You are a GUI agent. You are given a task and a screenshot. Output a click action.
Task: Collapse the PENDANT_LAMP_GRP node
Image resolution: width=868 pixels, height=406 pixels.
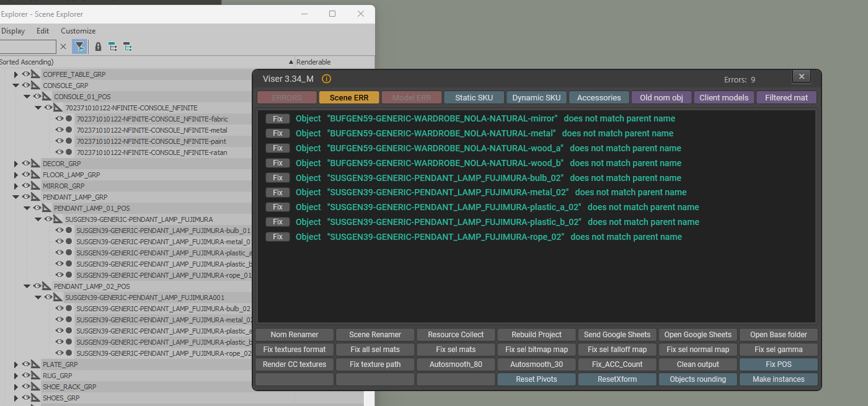click(x=16, y=197)
